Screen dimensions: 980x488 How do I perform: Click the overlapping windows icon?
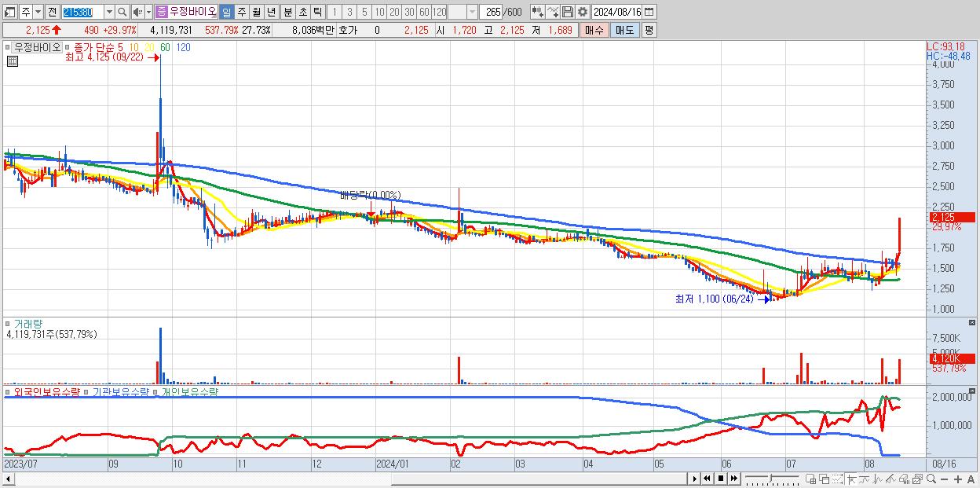point(824,479)
